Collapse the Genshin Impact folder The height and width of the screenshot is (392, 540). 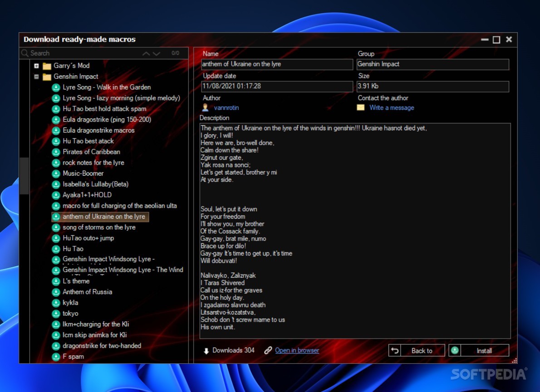[x=36, y=77]
